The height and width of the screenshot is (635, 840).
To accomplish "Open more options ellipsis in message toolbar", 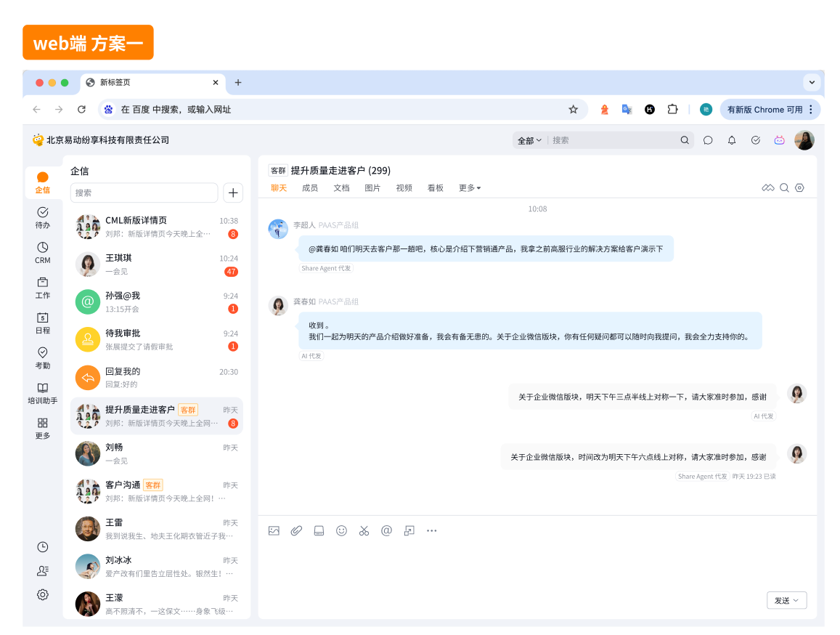I will coord(432,531).
